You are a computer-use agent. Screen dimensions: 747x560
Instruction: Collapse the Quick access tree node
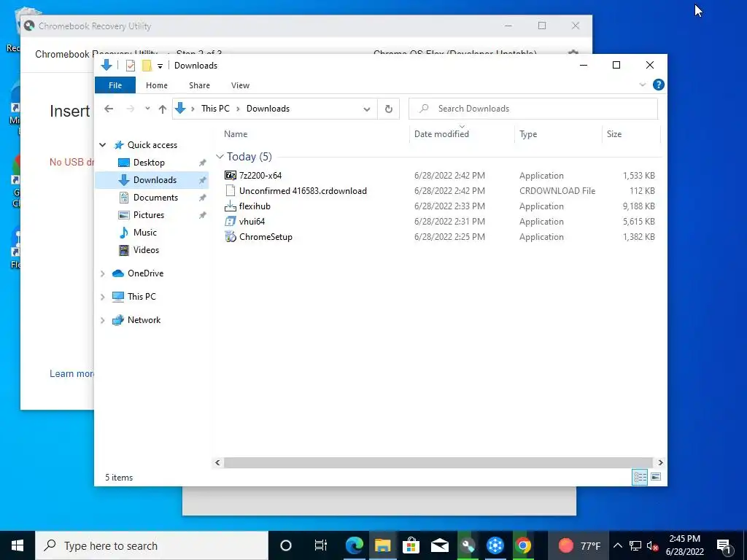pos(102,145)
